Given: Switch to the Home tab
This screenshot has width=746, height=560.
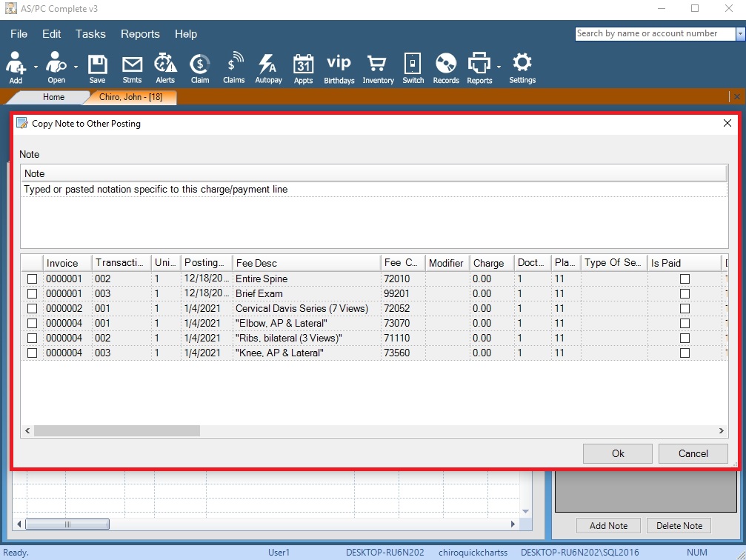Looking at the screenshot, I should (53, 97).
